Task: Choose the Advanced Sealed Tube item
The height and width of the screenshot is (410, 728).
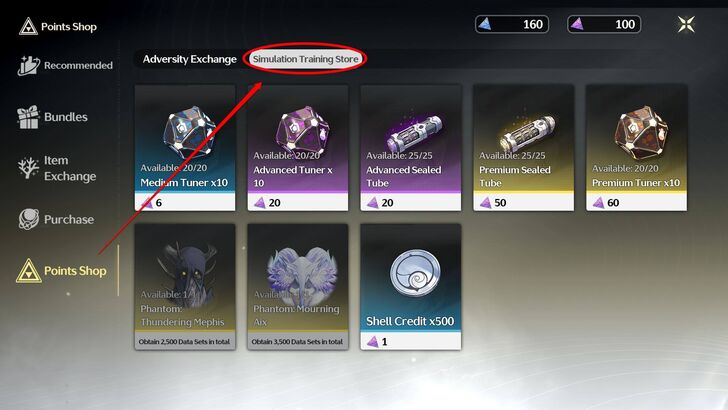Action: click(x=411, y=148)
